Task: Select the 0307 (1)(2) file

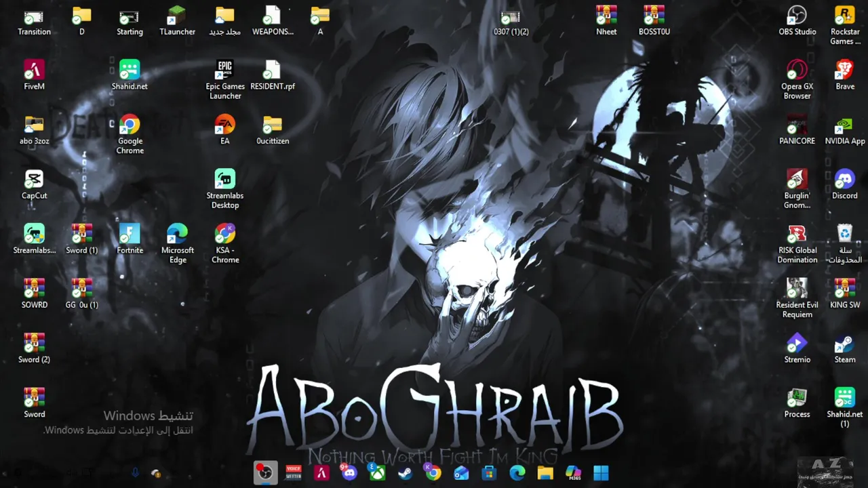Action: (511, 21)
